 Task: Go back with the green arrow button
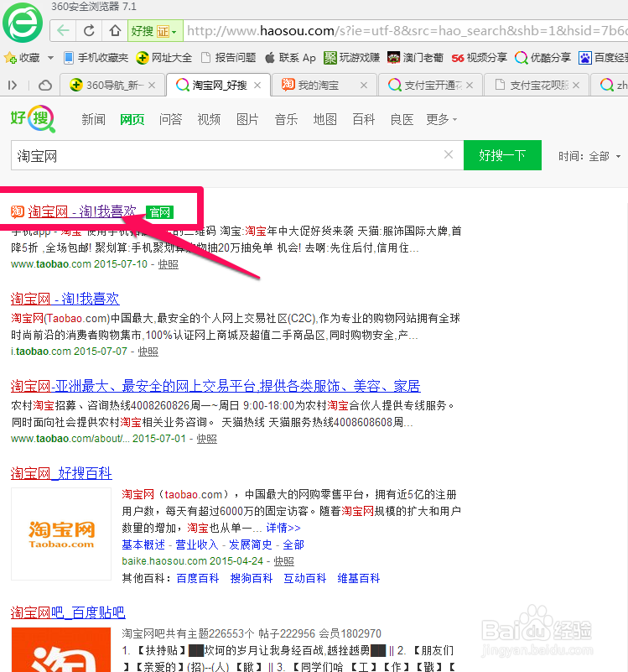pos(63,31)
